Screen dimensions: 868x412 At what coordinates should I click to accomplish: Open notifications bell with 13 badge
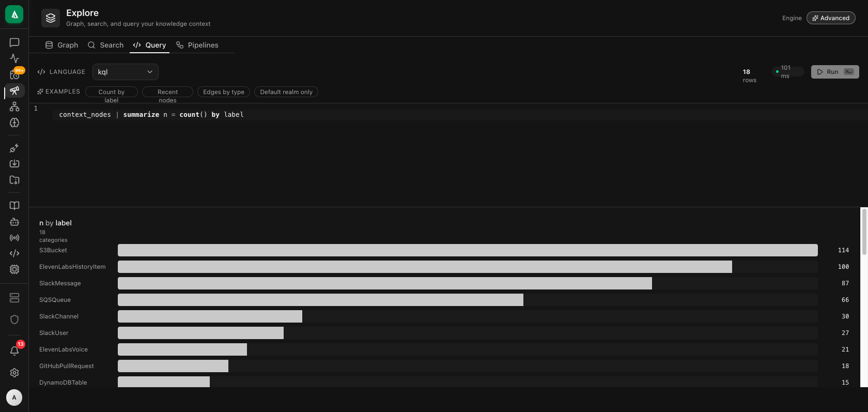point(14,351)
